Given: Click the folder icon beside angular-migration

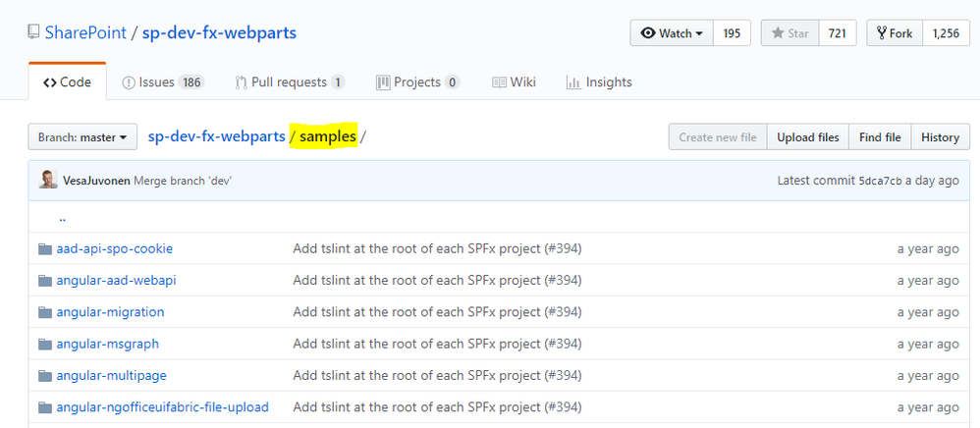Looking at the screenshot, I should [x=44, y=312].
